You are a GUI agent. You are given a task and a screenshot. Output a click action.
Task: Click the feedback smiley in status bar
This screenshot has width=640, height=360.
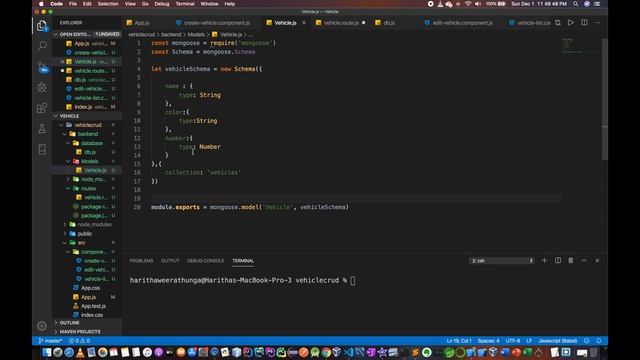[x=587, y=340]
